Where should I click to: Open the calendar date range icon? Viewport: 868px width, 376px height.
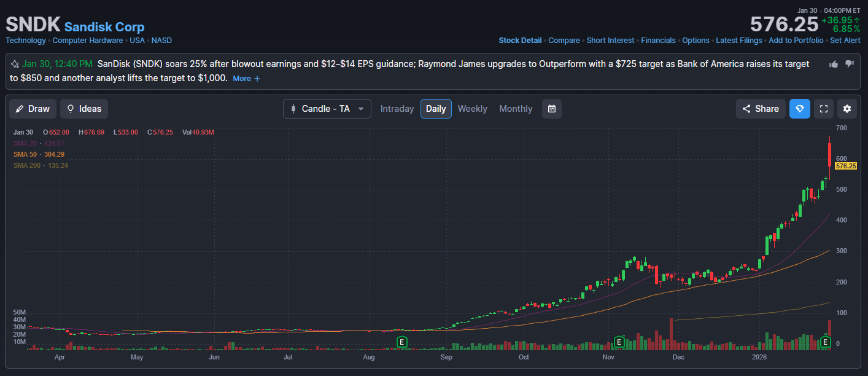tap(552, 109)
